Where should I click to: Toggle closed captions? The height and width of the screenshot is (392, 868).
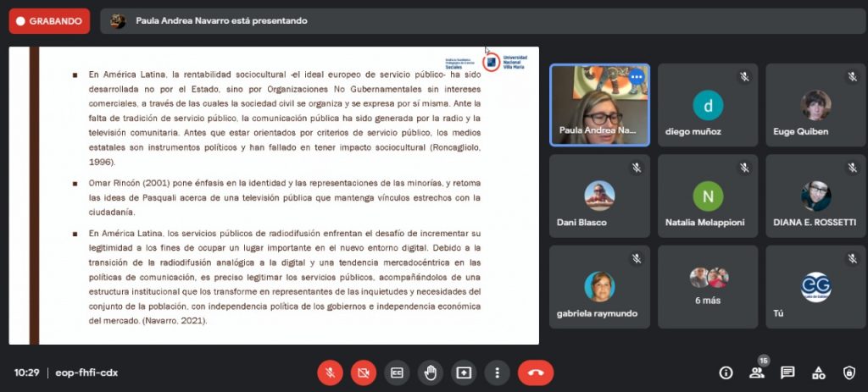[x=397, y=373]
